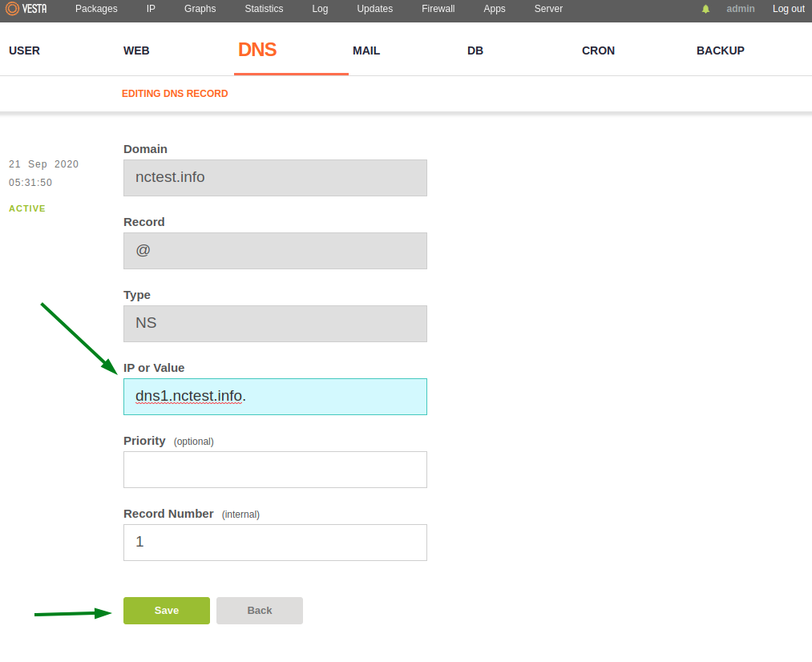Log out of the panel
The height and width of the screenshot is (662, 812).
pyautogui.click(x=789, y=9)
